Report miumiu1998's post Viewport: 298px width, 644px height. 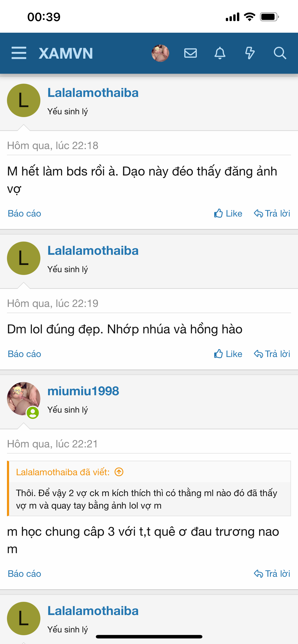(x=24, y=574)
